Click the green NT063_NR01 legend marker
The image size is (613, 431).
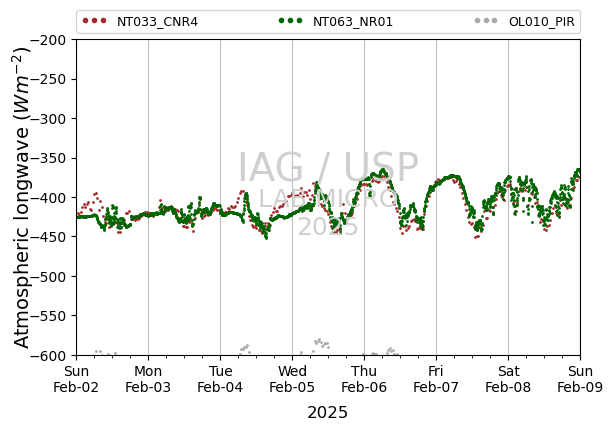coord(290,21)
